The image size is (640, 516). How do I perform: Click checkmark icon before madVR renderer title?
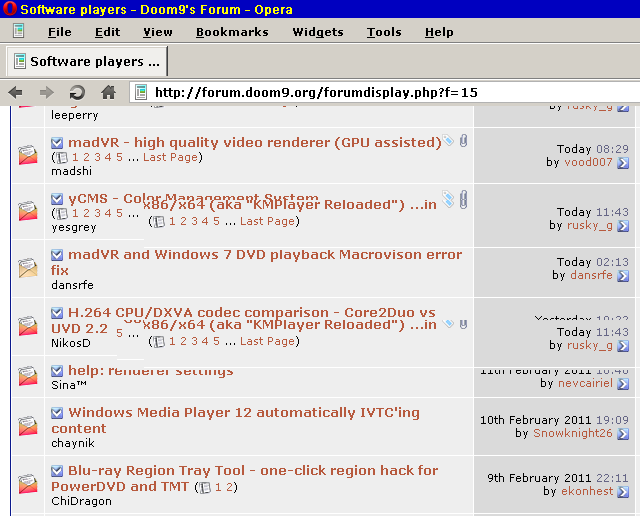click(57, 143)
